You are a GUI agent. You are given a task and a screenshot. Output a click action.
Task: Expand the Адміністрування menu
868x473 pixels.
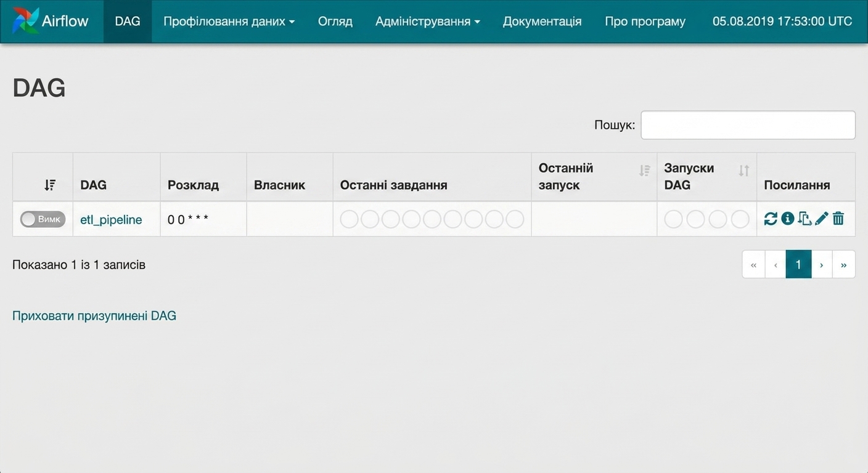(427, 22)
